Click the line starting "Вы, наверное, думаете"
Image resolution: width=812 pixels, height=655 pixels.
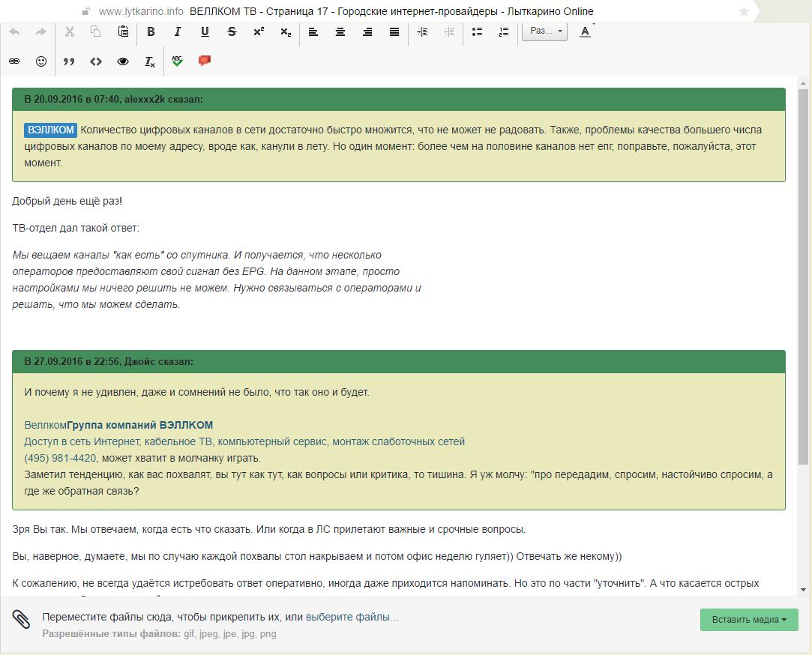(317, 557)
